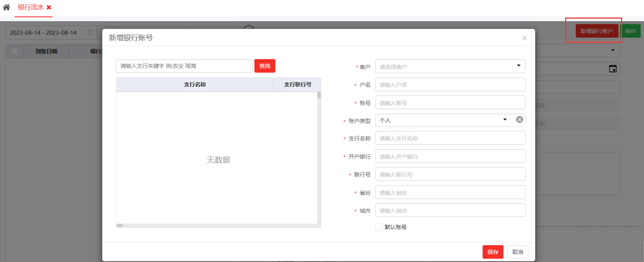Click the 账号 input field
Image resolution: width=644 pixels, height=262 pixels.
click(450, 102)
